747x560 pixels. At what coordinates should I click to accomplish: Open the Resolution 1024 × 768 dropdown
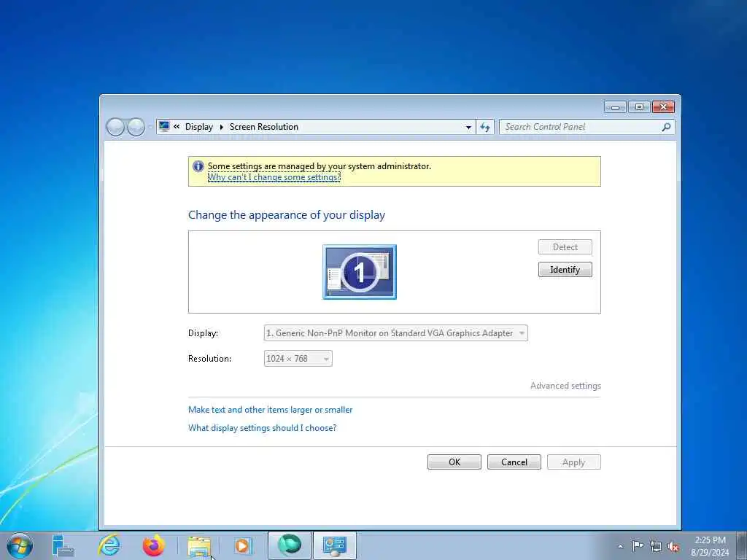coord(298,359)
